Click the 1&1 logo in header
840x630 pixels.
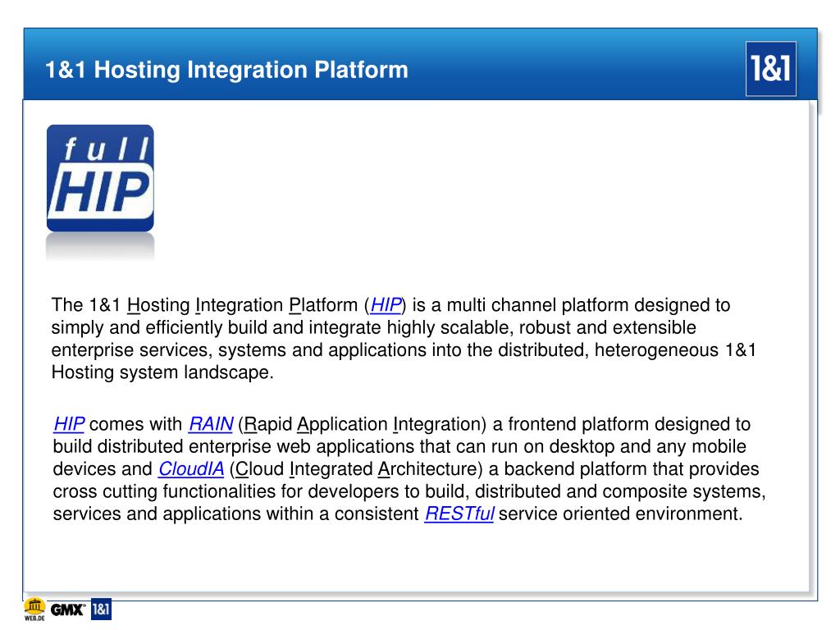[x=770, y=69]
